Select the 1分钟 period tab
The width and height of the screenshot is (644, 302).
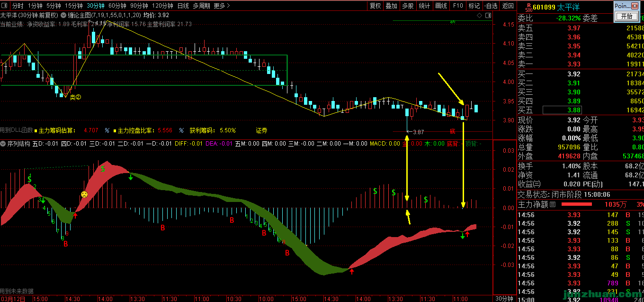pyautogui.click(x=35, y=6)
